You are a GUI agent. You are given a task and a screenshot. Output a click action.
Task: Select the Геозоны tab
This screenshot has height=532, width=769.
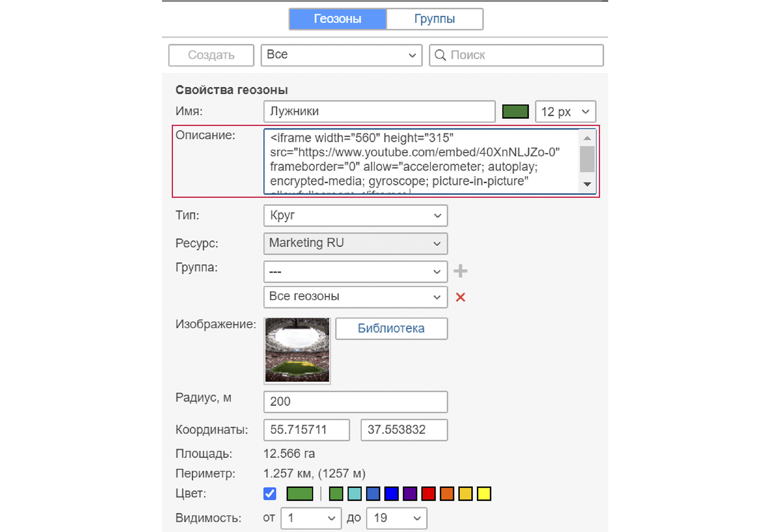(x=338, y=19)
